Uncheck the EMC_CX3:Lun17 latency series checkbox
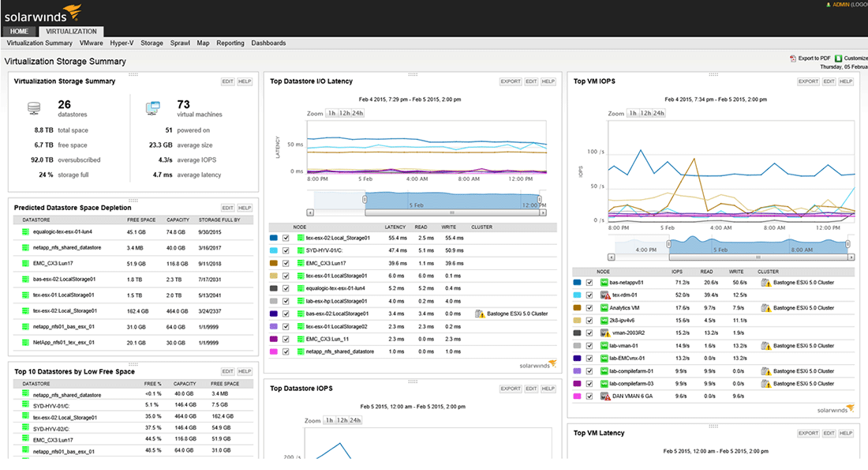 286,263
